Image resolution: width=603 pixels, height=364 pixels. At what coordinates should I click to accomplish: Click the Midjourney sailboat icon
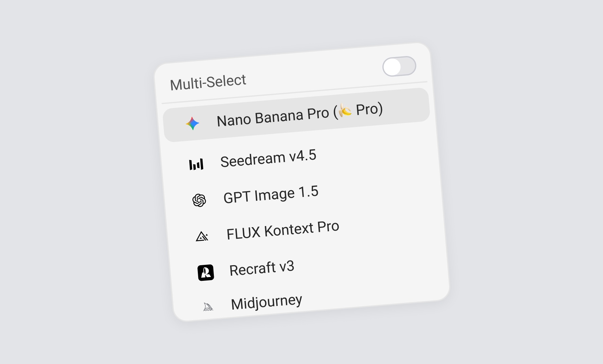click(x=208, y=306)
